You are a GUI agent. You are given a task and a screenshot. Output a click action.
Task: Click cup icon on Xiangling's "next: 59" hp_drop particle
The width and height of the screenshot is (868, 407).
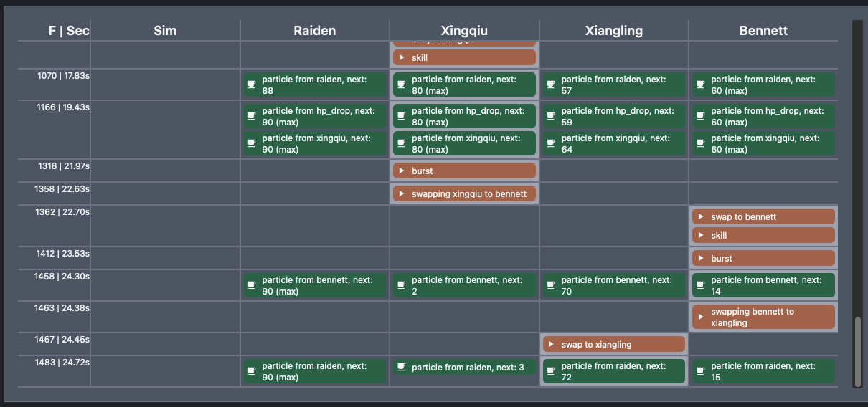point(551,117)
